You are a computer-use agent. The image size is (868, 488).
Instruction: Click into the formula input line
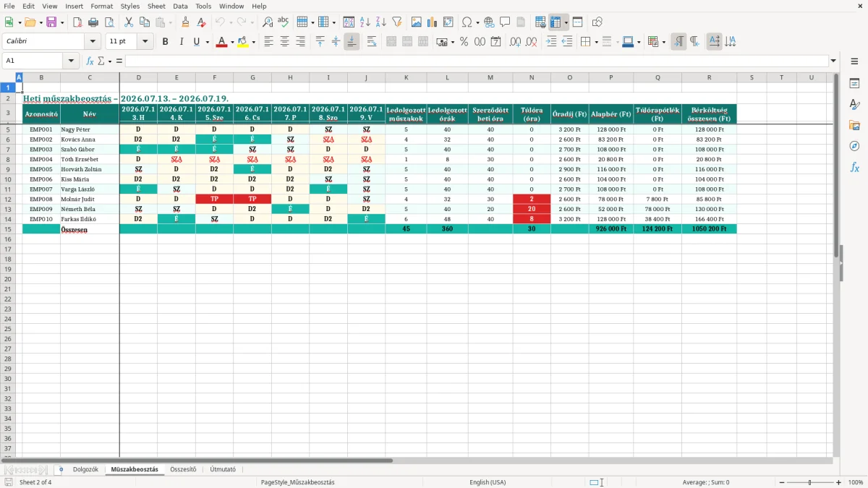click(x=476, y=61)
